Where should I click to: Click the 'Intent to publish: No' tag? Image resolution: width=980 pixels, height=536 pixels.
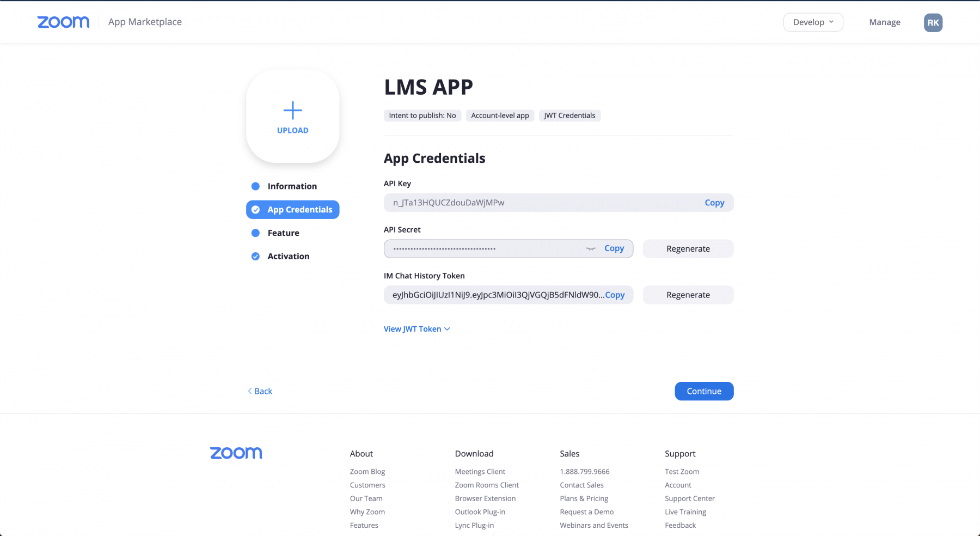422,115
